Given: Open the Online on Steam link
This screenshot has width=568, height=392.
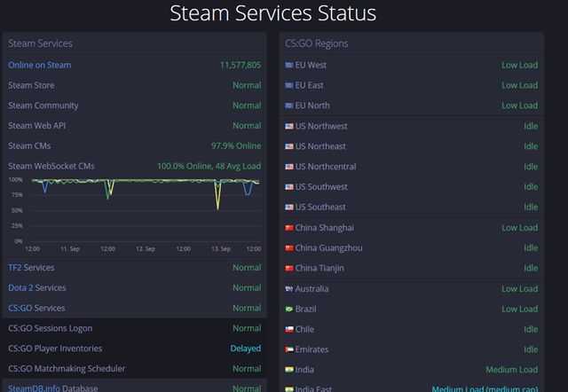Looking at the screenshot, I should click(39, 65).
